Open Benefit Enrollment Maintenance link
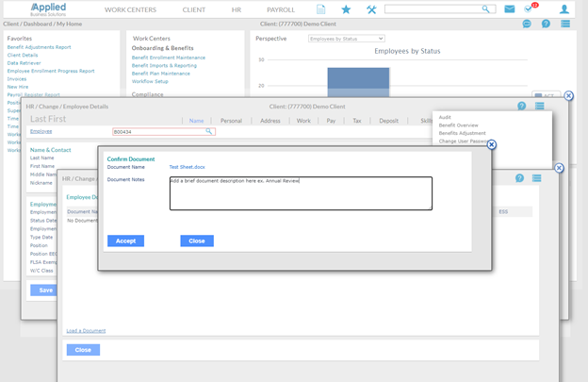Screen dimensions: 588x382 pyautogui.click(x=168, y=58)
